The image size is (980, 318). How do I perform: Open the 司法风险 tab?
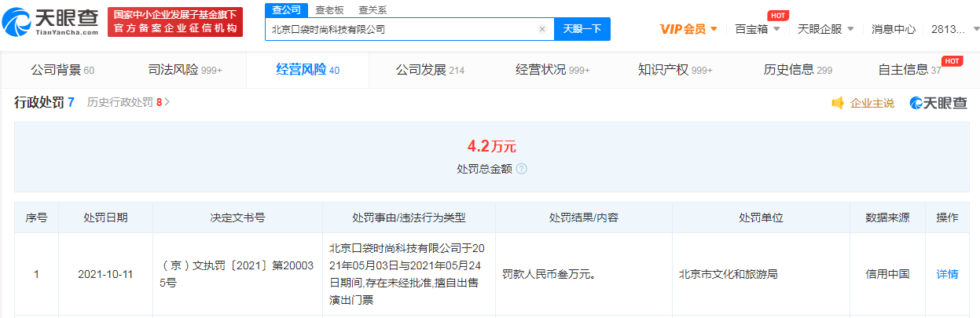[x=185, y=70]
